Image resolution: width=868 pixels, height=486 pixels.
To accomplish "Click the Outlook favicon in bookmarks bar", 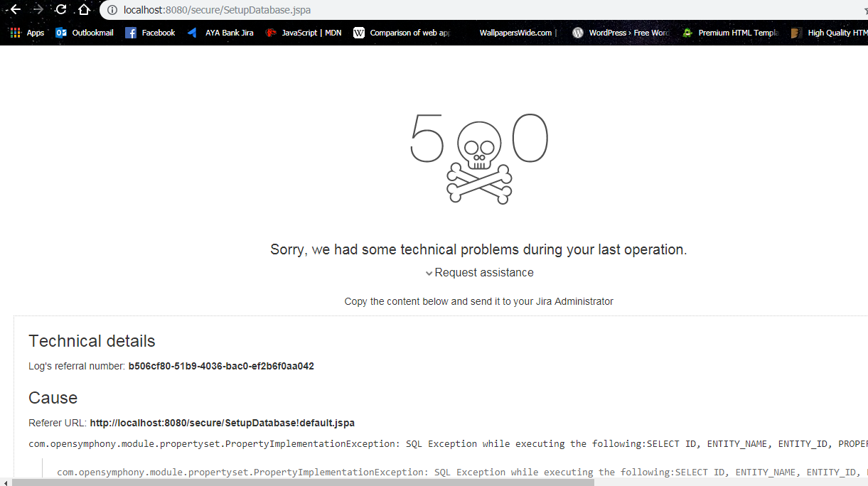I will click(x=61, y=33).
